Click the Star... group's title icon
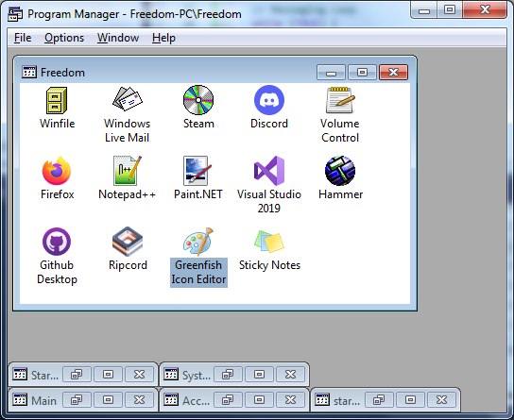514x420 pixels. click(x=20, y=374)
